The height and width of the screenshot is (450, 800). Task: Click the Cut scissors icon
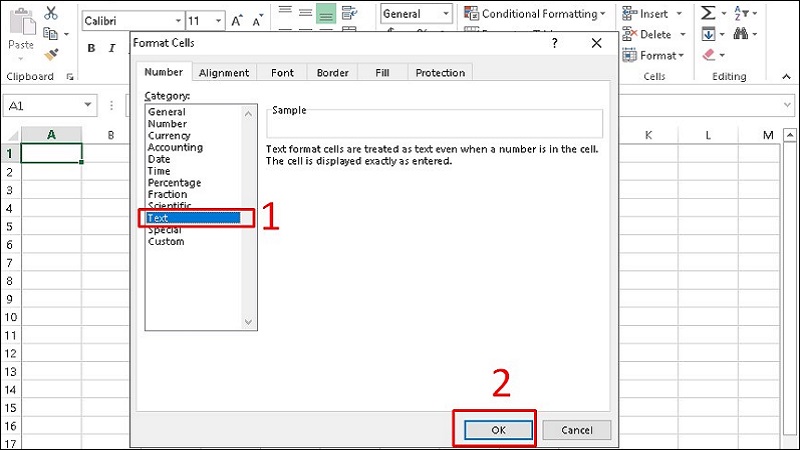click(x=51, y=13)
